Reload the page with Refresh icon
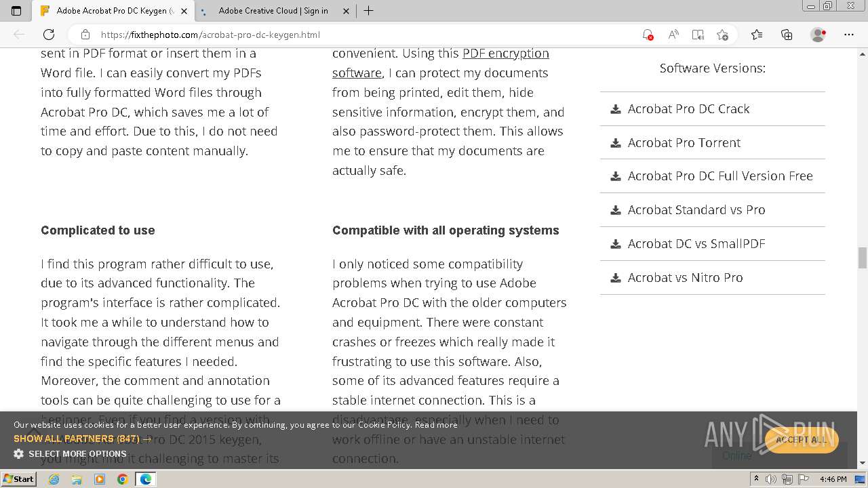This screenshot has height=488, width=868. 49,35
